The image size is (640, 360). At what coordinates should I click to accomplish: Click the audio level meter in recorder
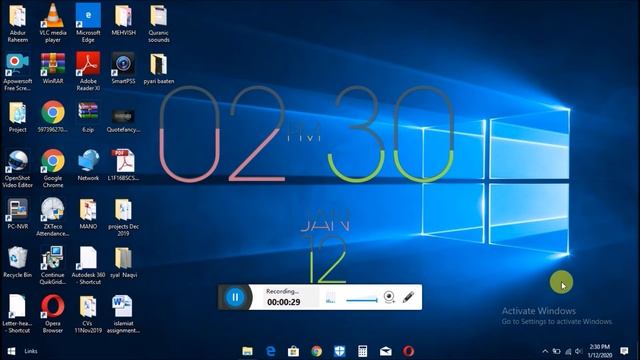331,298
